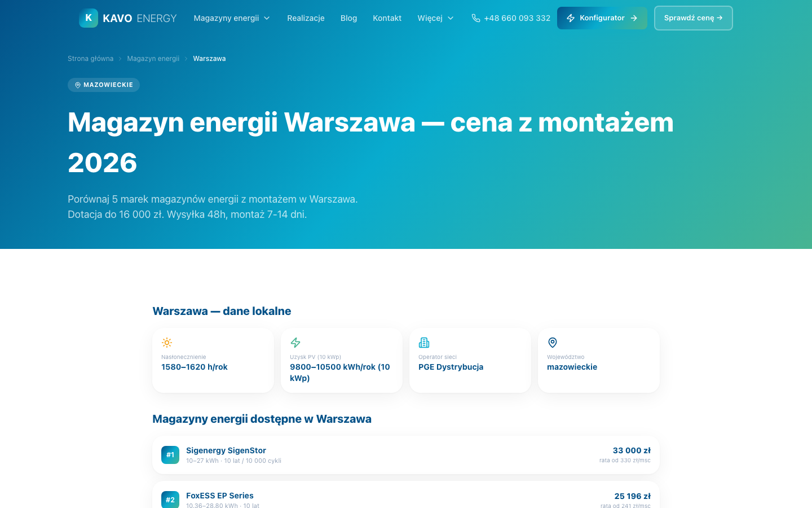Click the Operator sieci label
This screenshot has width=812, height=508.
point(438,357)
